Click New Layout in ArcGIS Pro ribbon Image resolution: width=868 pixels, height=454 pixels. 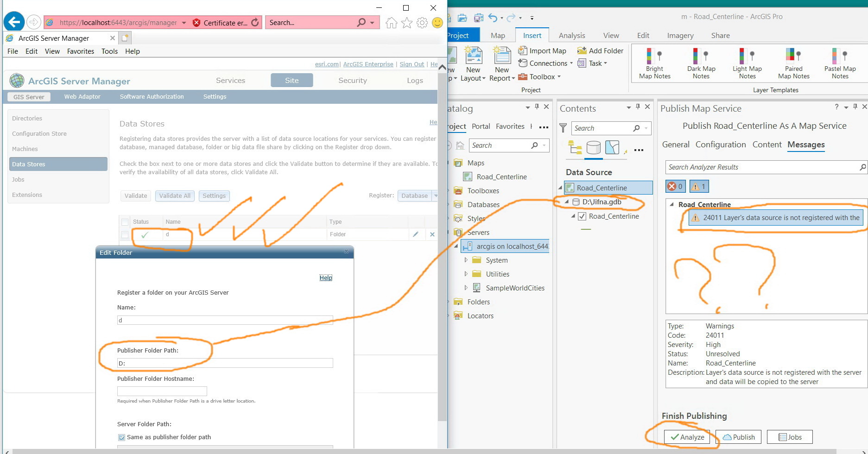tap(474, 64)
